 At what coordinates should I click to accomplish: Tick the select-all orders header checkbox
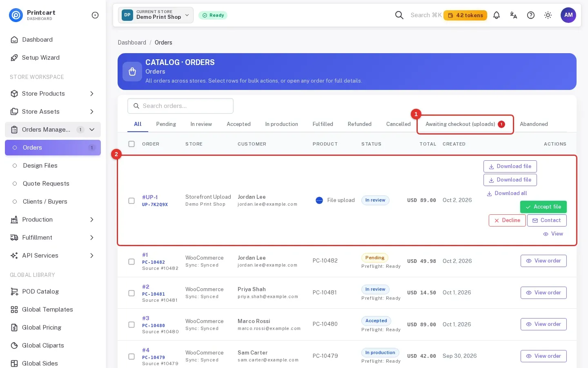click(131, 144)
